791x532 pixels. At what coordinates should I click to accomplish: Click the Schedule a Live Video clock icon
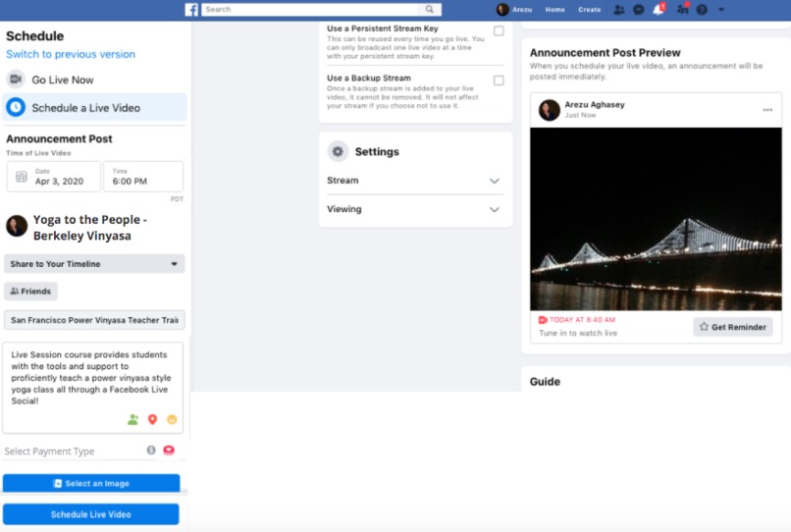tap(16, 107)
